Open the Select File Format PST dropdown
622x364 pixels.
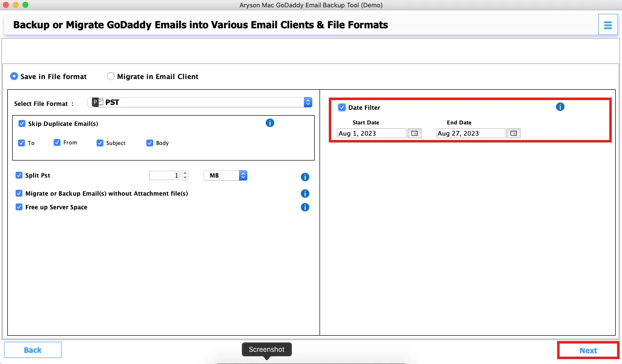(200, 102)
